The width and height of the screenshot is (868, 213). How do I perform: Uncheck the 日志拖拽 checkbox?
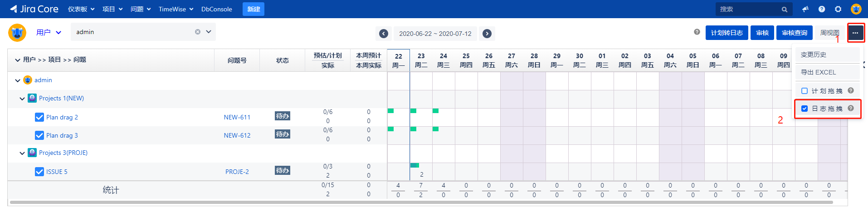point(805,109)
